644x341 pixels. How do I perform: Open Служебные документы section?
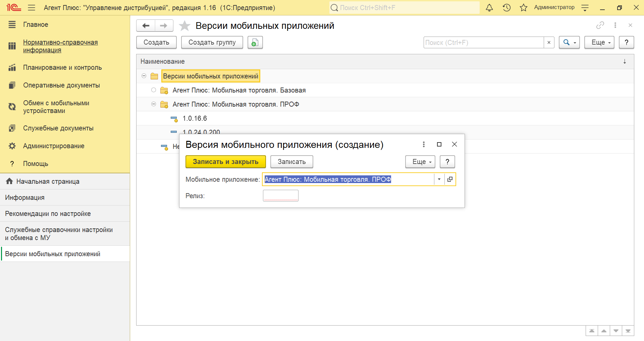[x=58, y=128]
